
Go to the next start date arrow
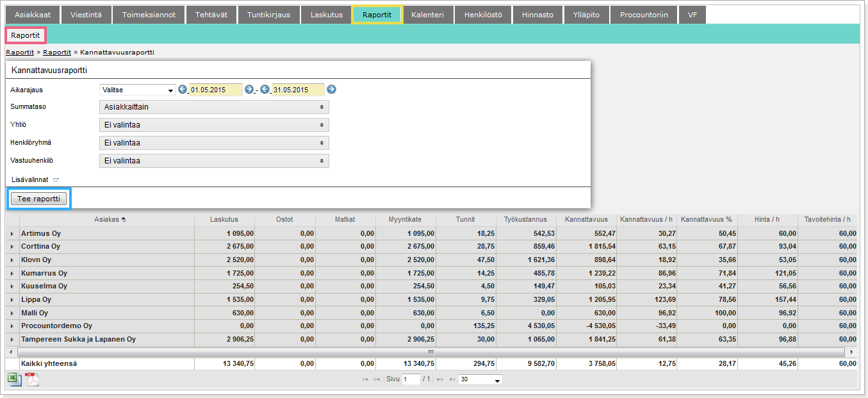(x=249, y=90)
